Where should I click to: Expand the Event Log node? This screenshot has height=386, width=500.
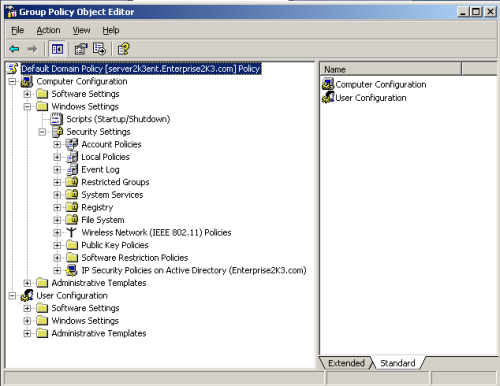pos(57,170)
